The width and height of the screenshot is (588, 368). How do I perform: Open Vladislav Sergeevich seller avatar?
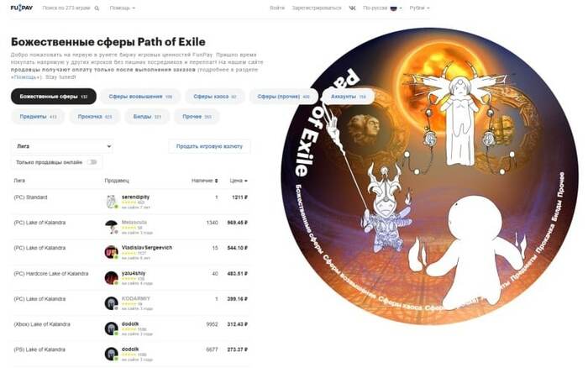[112, 252]
